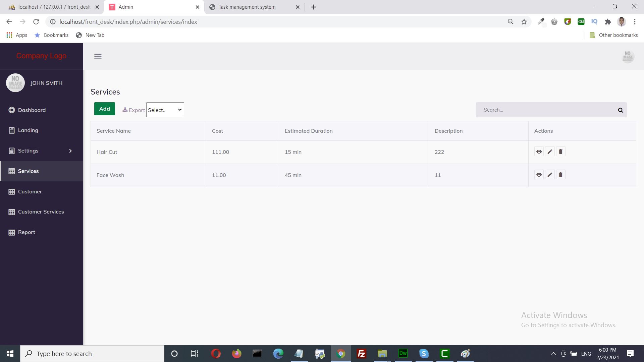Expand the Settings submenu
This screenshot has height=362, width=644.
(x=40, y=151)
